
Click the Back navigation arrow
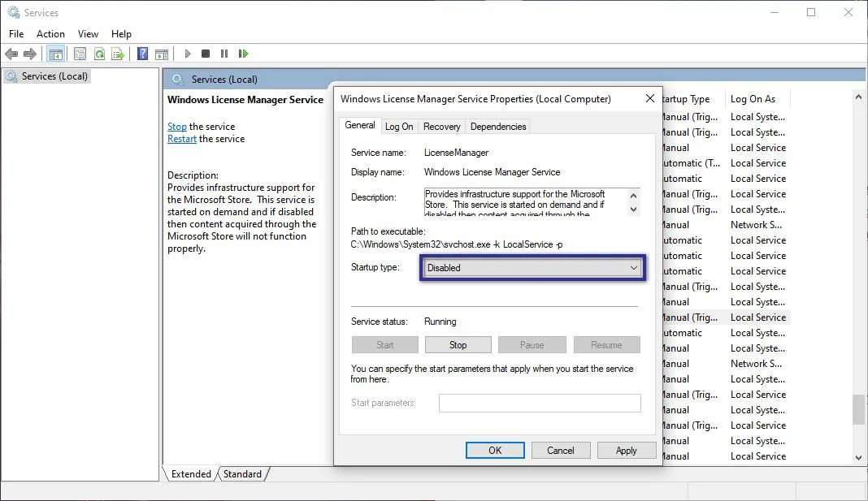pyautogui.click(x=11, y=54)
